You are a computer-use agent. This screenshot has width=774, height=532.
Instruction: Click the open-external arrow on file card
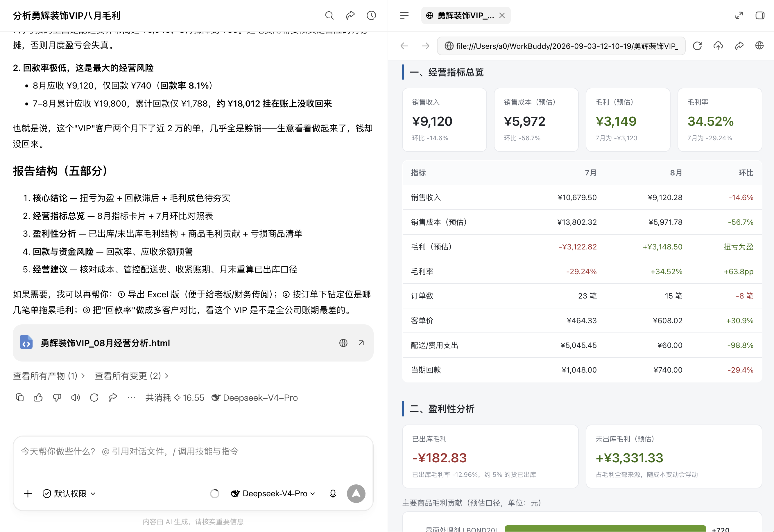point(361,343)
